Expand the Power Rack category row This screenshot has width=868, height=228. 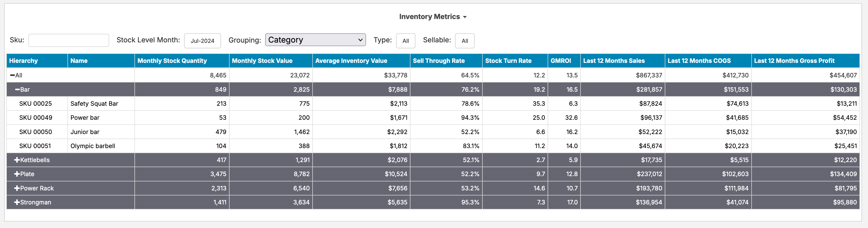click(17, 188)
